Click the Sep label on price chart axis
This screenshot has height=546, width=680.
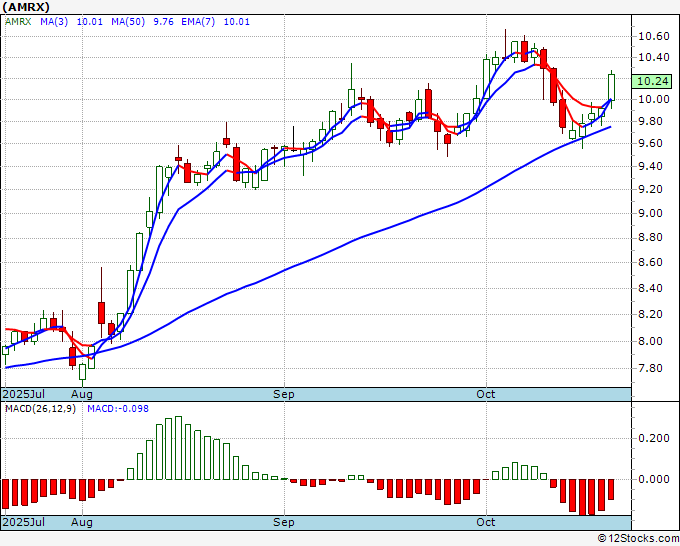tap(284, 394)
